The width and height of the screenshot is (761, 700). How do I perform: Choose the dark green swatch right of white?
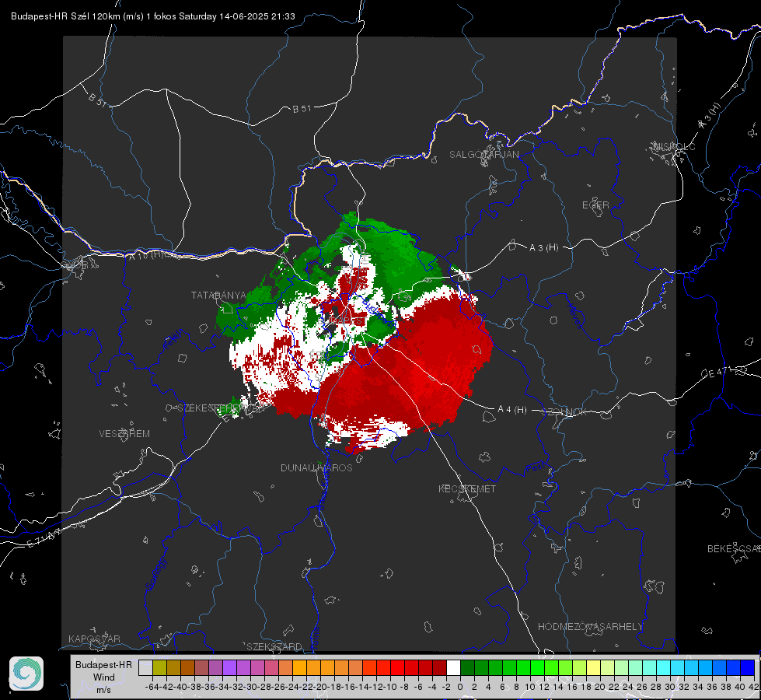pos(467,667)
